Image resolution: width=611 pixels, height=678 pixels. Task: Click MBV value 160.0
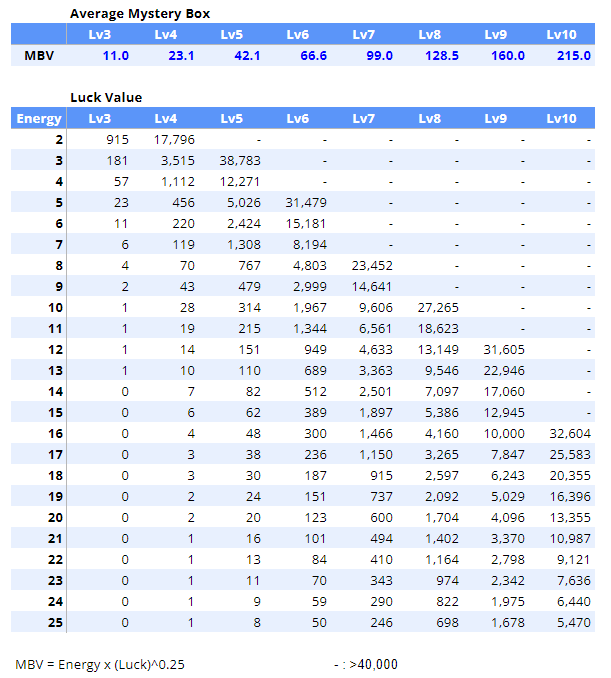tap(508, 56)
